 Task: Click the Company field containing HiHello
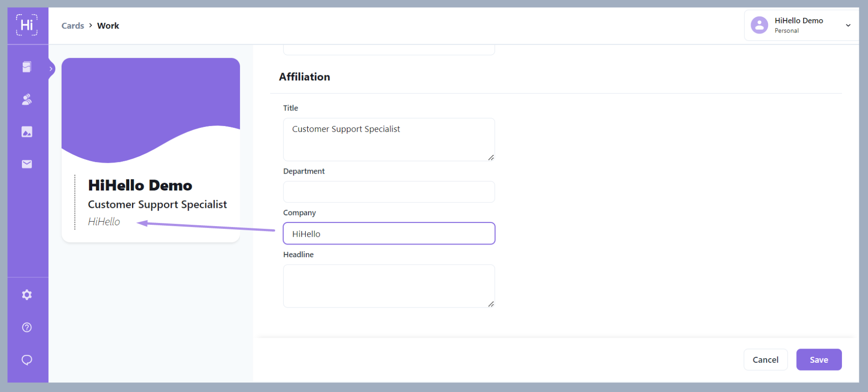(389, 233)
